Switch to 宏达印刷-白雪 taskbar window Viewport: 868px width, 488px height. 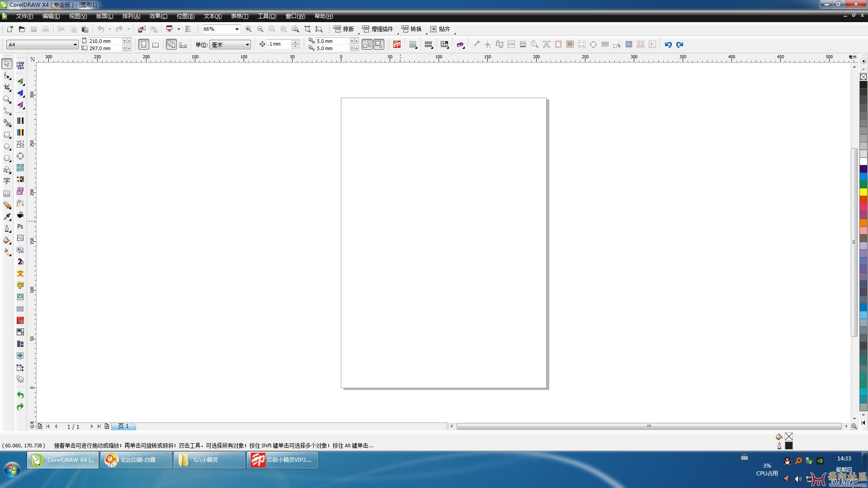[136, 460]
